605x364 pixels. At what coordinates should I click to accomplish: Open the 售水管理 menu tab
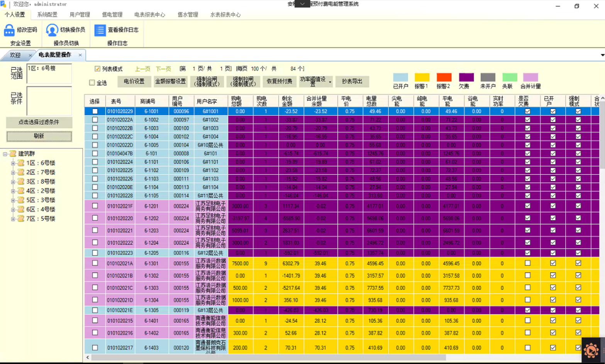(x=188, y=15)
